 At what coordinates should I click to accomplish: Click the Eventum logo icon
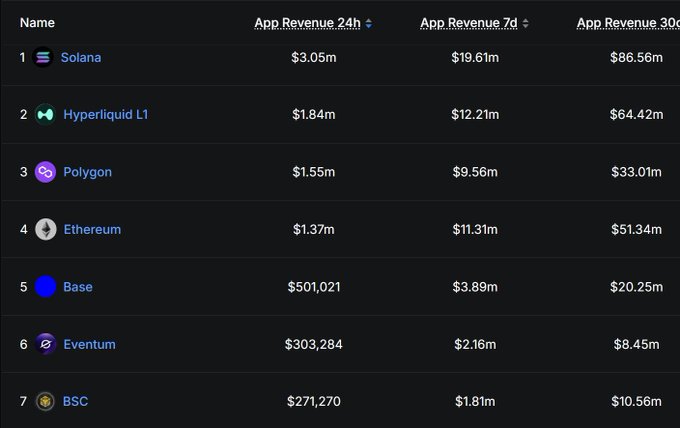pyautogui.click(x=45, y=344)
